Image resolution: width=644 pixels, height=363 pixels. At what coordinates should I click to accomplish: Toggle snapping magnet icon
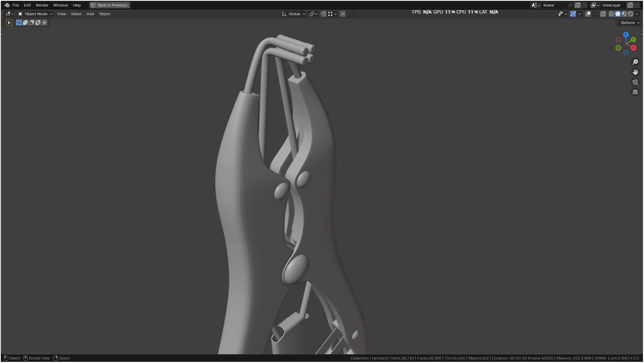pos(323,14)
